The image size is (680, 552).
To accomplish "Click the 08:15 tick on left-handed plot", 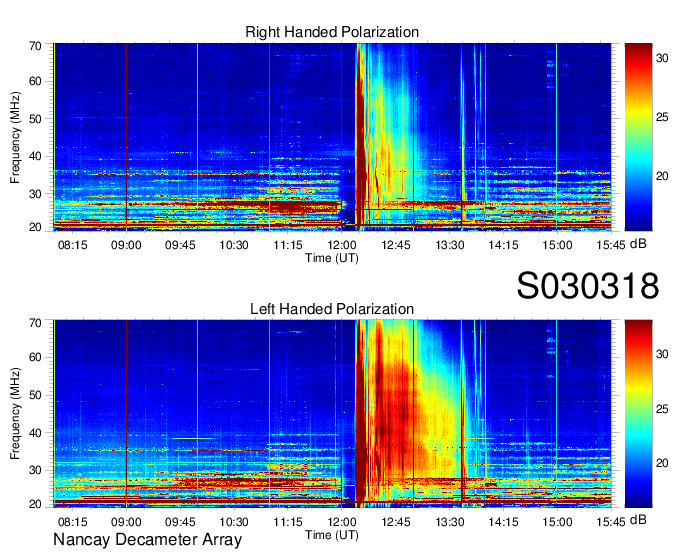I will [72, 522].
